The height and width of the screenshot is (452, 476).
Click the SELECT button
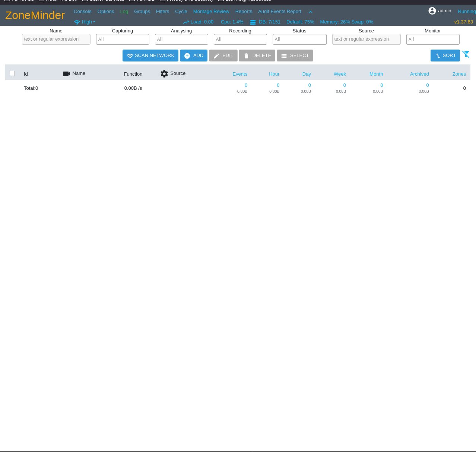pos(295,56)
